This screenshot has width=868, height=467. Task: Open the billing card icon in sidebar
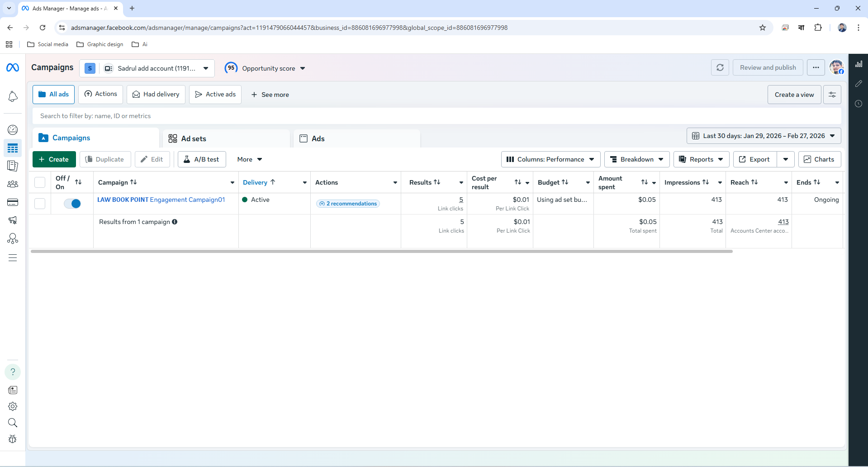[x=13, y=202]
